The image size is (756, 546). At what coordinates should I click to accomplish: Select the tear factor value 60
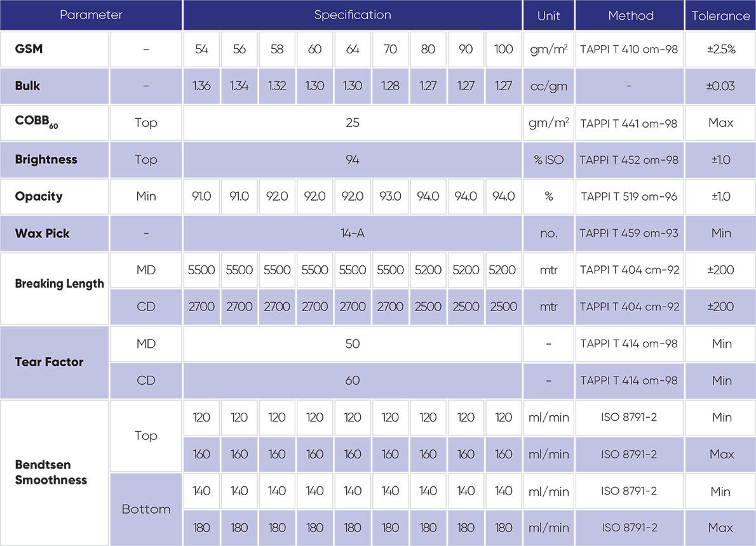click(353, 380)
